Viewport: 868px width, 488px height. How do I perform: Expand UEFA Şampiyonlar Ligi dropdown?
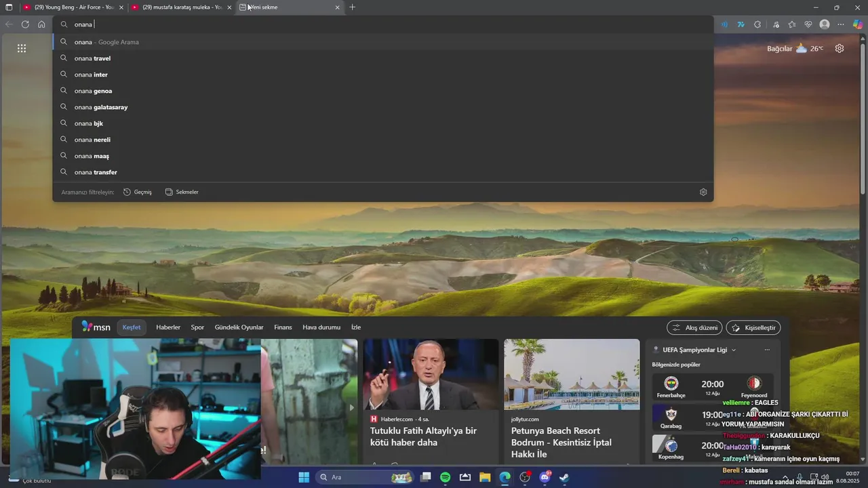tap(734, 350)
